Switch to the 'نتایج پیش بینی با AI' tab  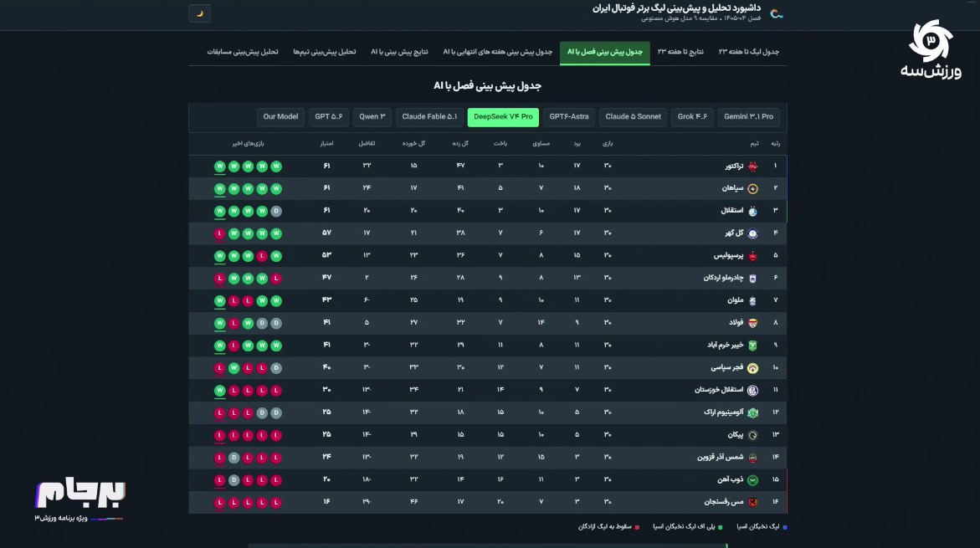coord(399,52)
